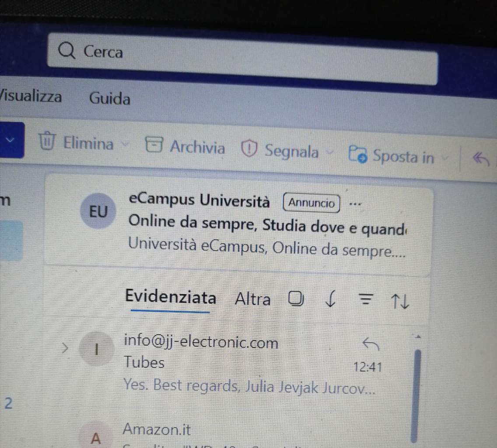This screenshot has height=448, width=497.
Task: Click the search magnifier icon
Action: (66, 50)
